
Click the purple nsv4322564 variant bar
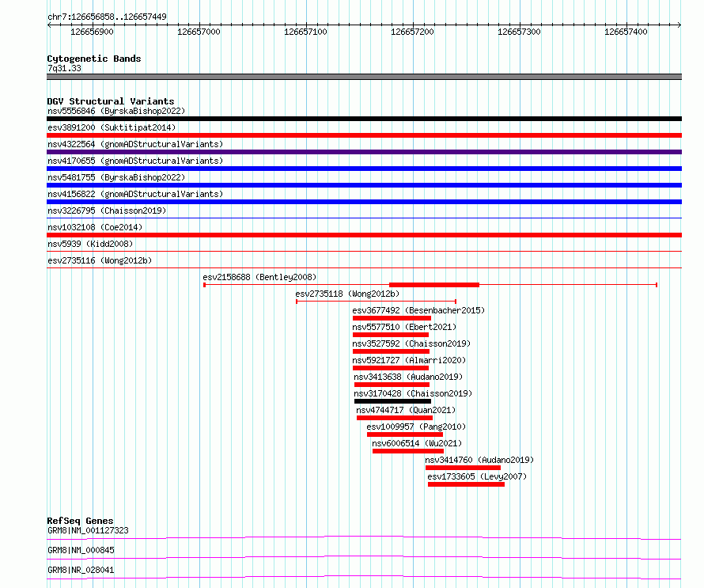click(364, 152)
